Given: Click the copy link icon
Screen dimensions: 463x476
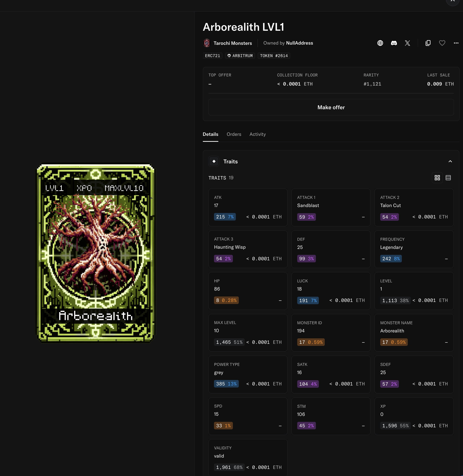Looking at the screenshot, I should [x=428, y=43].
